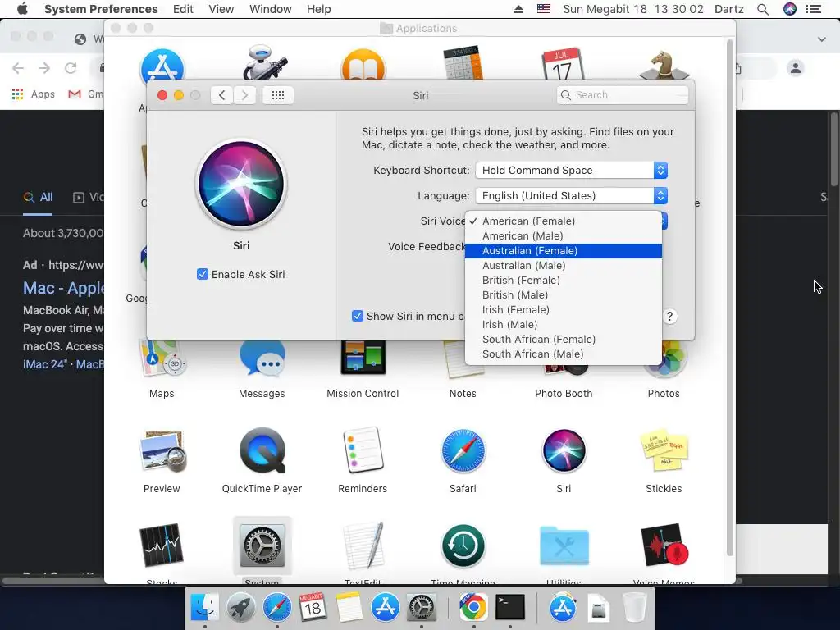
Task: Go back in System Preferences
Action: pyautogui.click(x=221, y=95)
